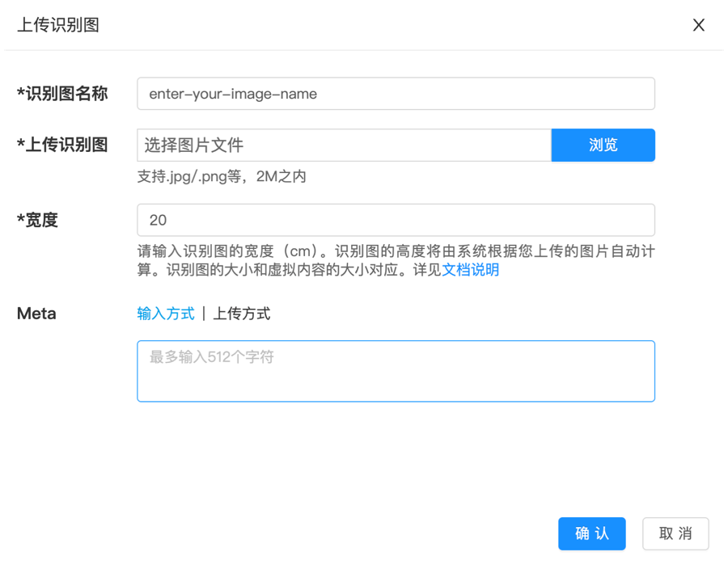Click the 浏览 button to browse files
Screen dimensions: 728x569
pyautogui.click(x=603, y=145)
